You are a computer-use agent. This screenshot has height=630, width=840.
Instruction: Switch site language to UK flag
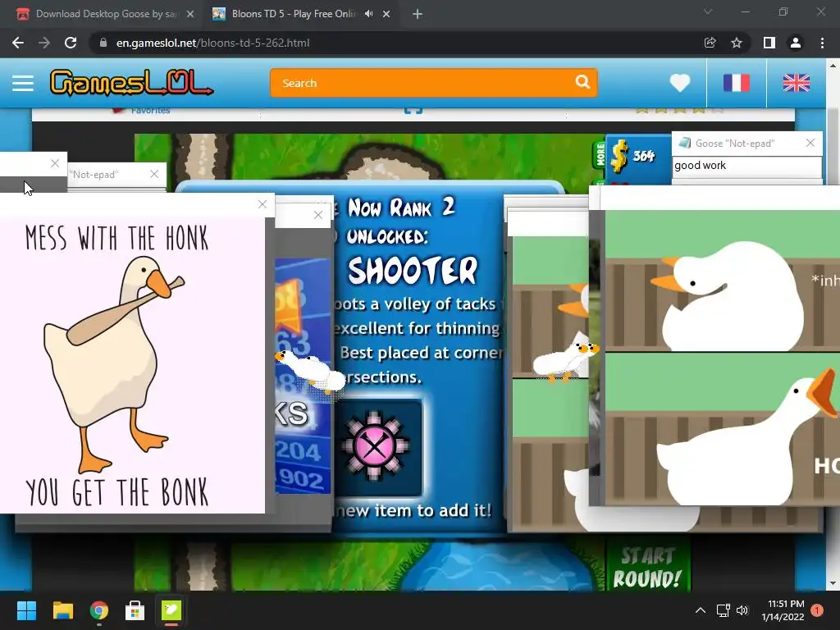[x=796, y=83]
